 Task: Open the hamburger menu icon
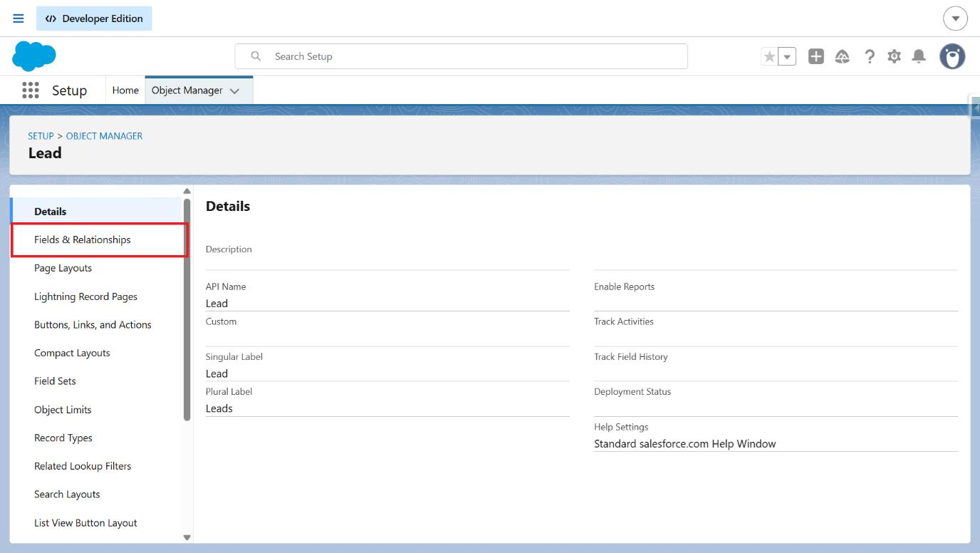point(19,19)
